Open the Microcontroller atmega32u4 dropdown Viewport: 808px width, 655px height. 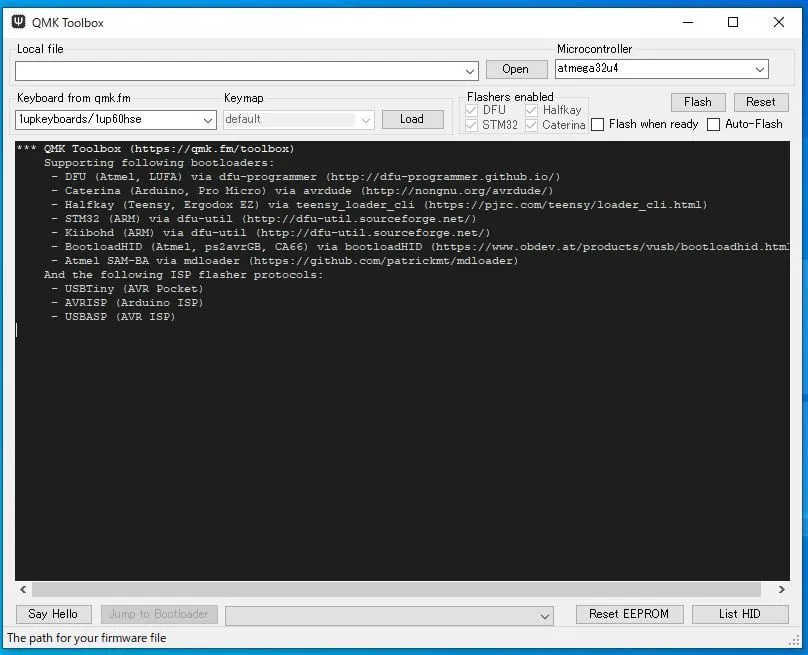760,69
